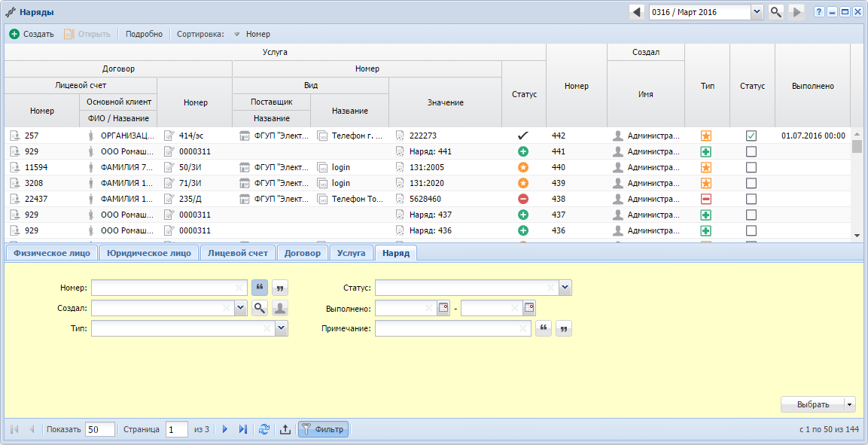Switch to Юридическое лицо tab
This screenshot has height=445, width=868.
click(149, 253)
